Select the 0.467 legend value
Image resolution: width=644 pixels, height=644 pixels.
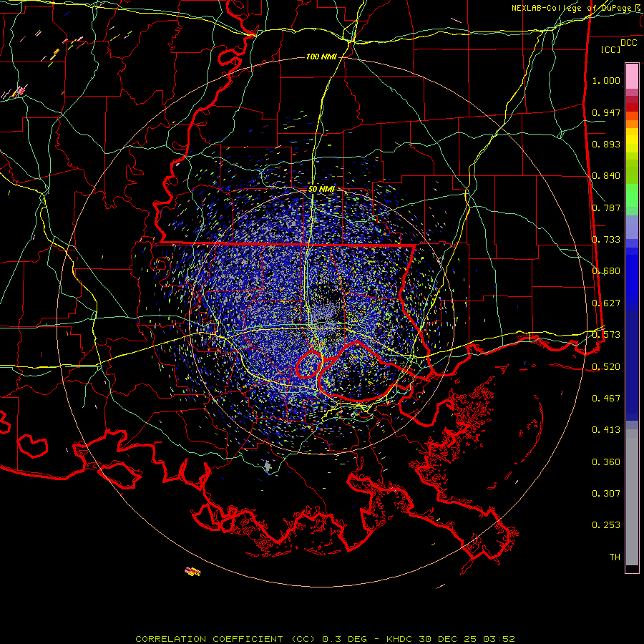[606, 399]
